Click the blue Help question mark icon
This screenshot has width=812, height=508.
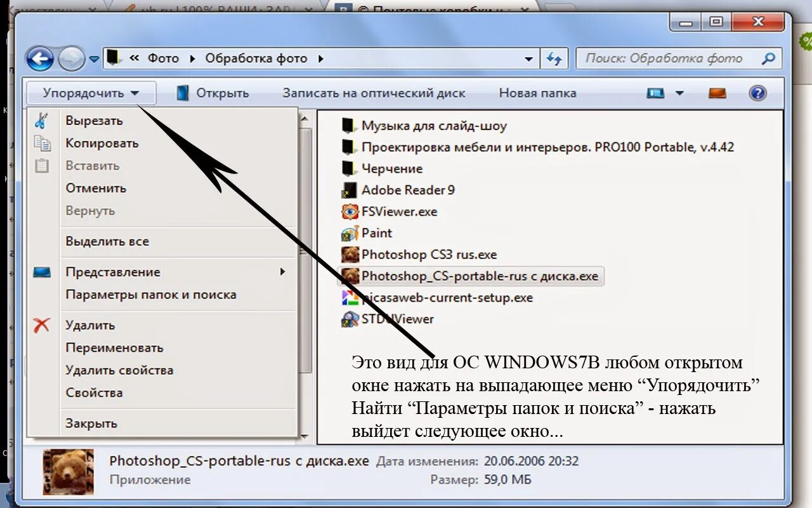tap(757, 93)
